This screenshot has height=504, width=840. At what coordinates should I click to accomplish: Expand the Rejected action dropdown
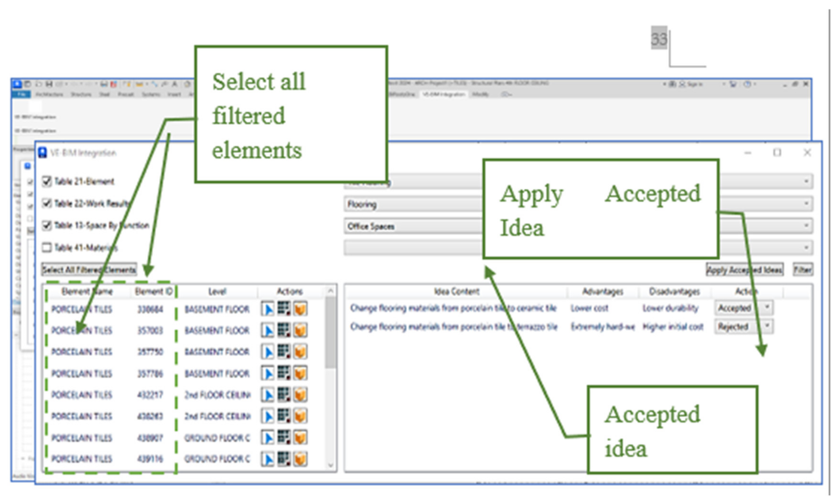(767, 326)
